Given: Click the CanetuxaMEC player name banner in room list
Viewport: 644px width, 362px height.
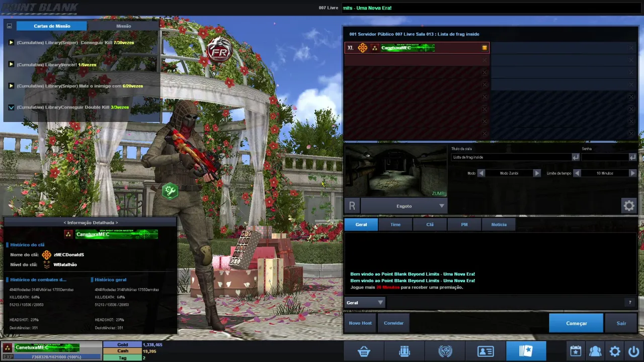Looking at the screenshot, I should click(x=408, y=48).
